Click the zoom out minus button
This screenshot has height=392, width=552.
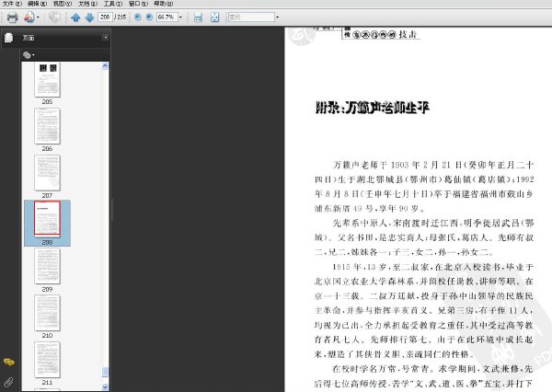click(138, 17)
